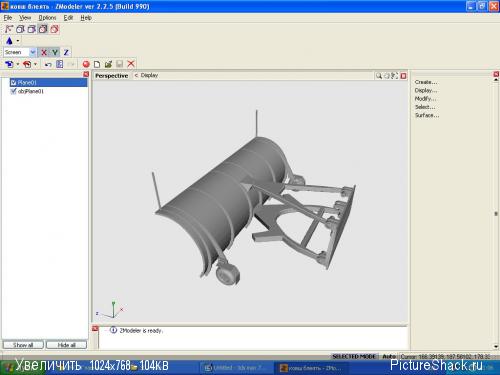Toggle the Plane01 visibility checkbox
Viewport: 500px width, 375px height.
13,82
